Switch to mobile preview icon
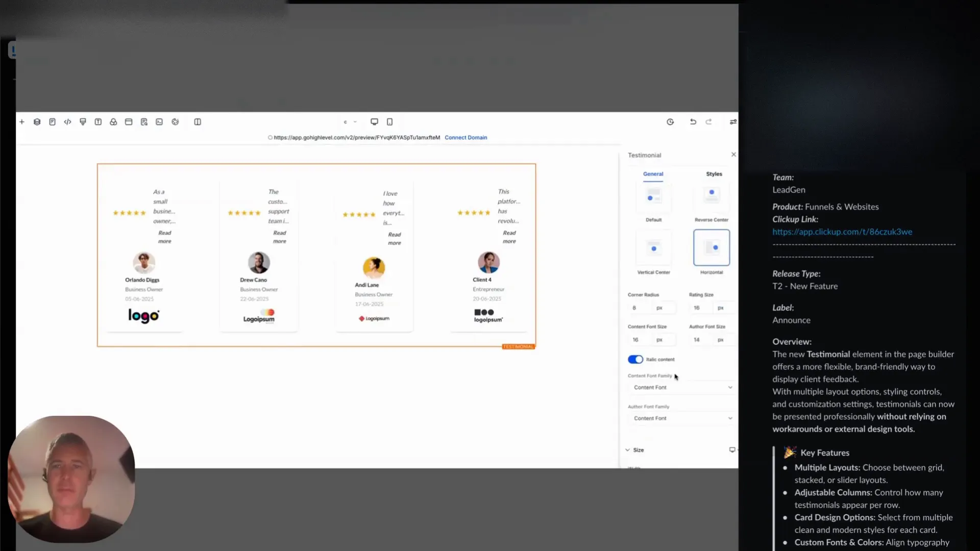Image resolution: width=980 pixels, height=551 pixels. click(389, 121)
